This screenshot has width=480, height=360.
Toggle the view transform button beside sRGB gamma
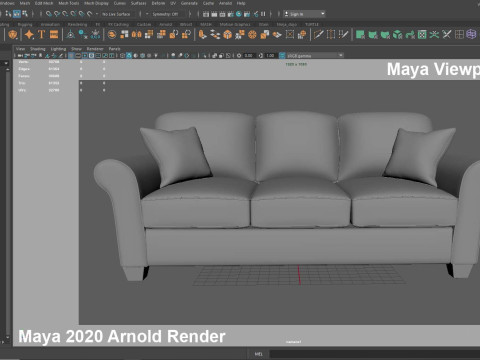[282, 55]
